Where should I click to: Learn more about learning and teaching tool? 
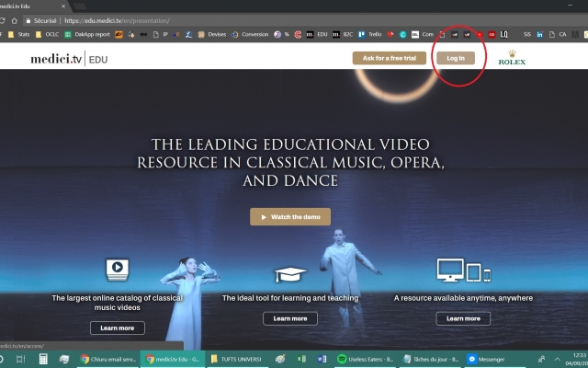289,318
